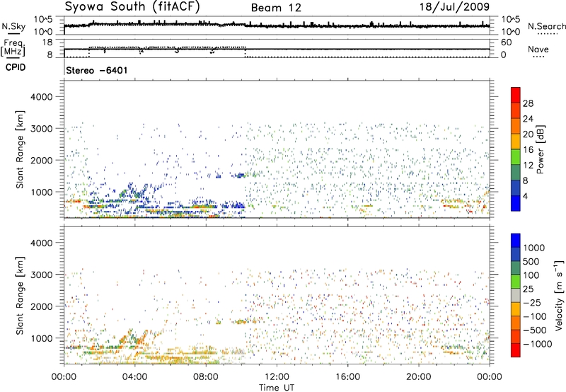This screenshot has width=566, height=392.
Task: Click the 1000 tick of the Velocity panel
Action: point(41,338)
